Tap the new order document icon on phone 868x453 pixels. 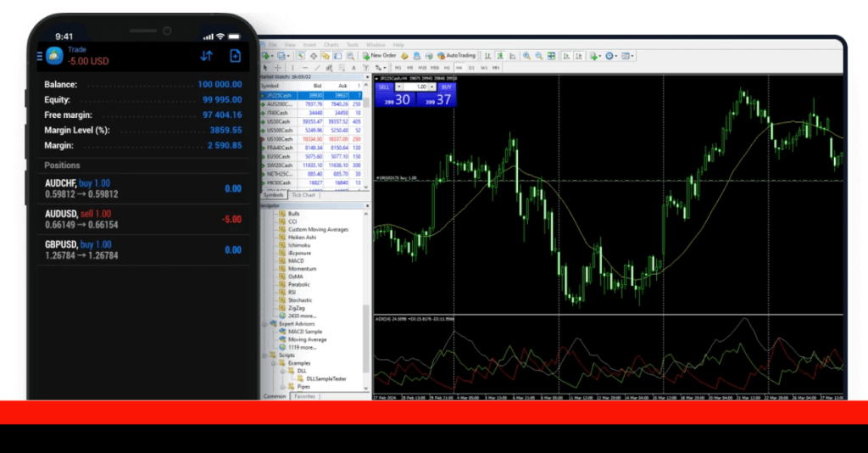point(236,56)
